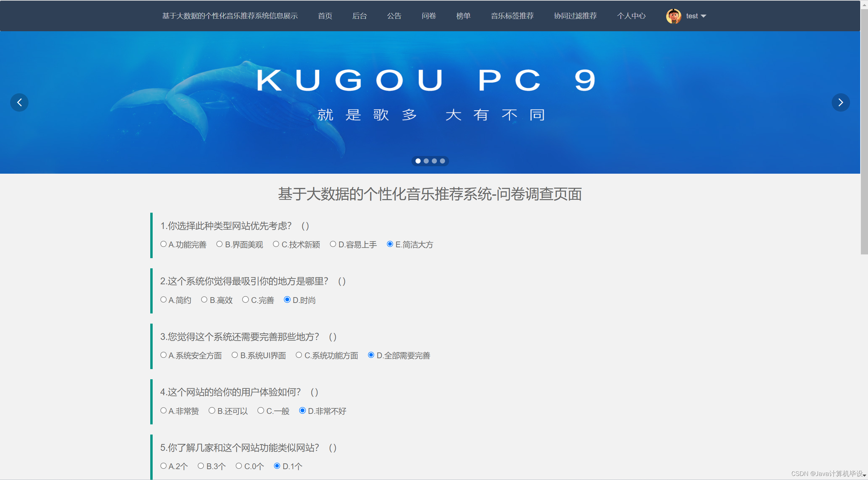Select the fourth carousel indicator dot
Image resolution: width=868 pixels, height=480 pixels.
[x=442, y=161]
